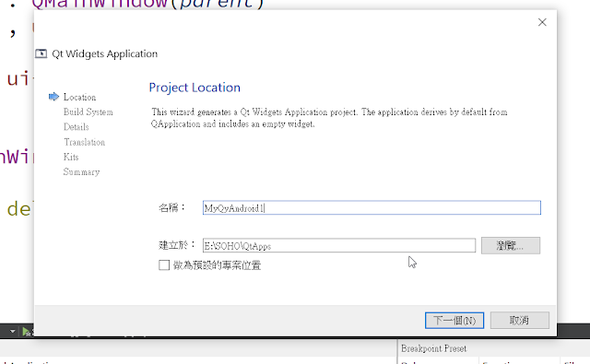This screenshot has width=590, height=364.
Task: Select the Summary wizard step
Action: (x=81, y=171)
